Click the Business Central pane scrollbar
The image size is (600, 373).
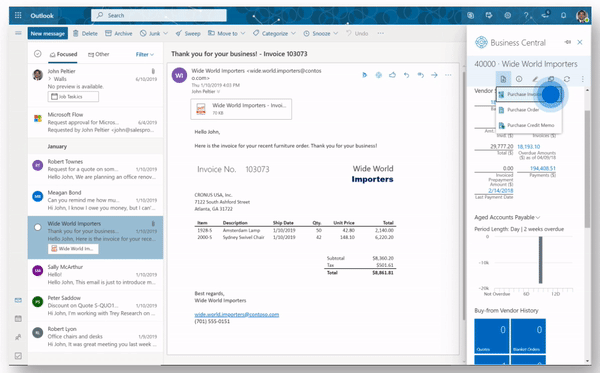tap(587, 168)
